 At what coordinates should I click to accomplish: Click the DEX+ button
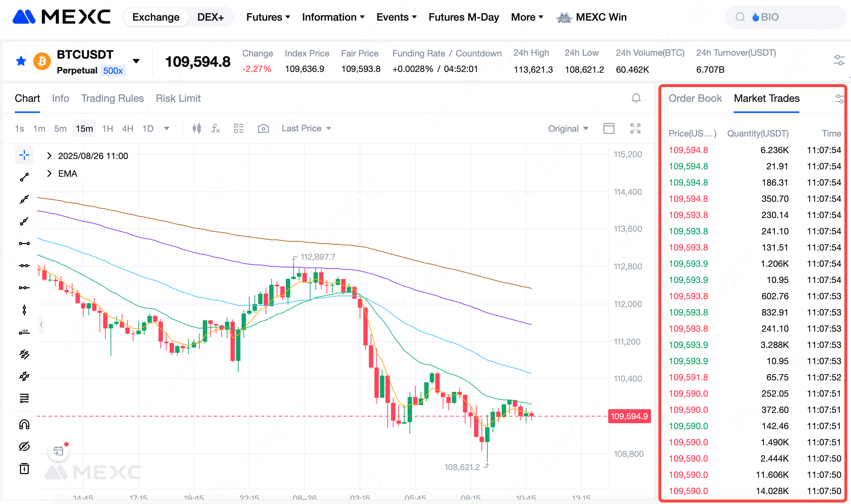(x=210, y=17)
